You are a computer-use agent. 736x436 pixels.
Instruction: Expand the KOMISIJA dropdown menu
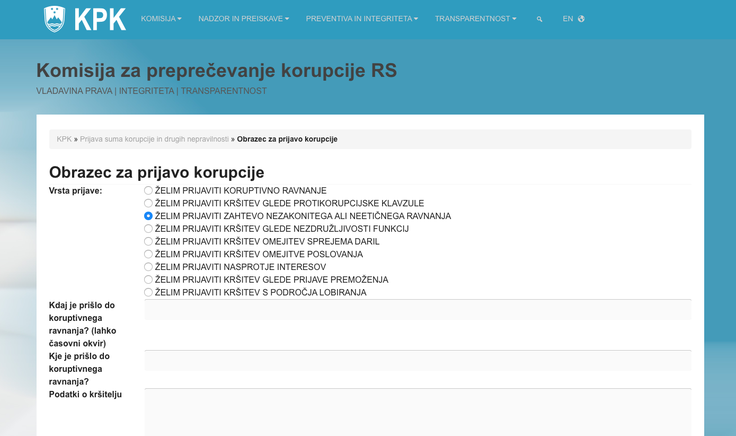point(161,19)
